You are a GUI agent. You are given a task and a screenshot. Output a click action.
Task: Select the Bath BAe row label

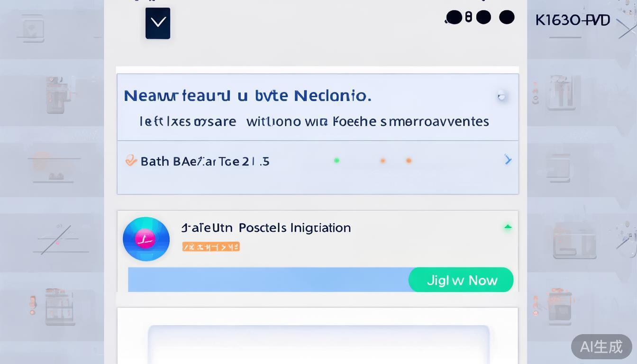click(x=205, y=161)
